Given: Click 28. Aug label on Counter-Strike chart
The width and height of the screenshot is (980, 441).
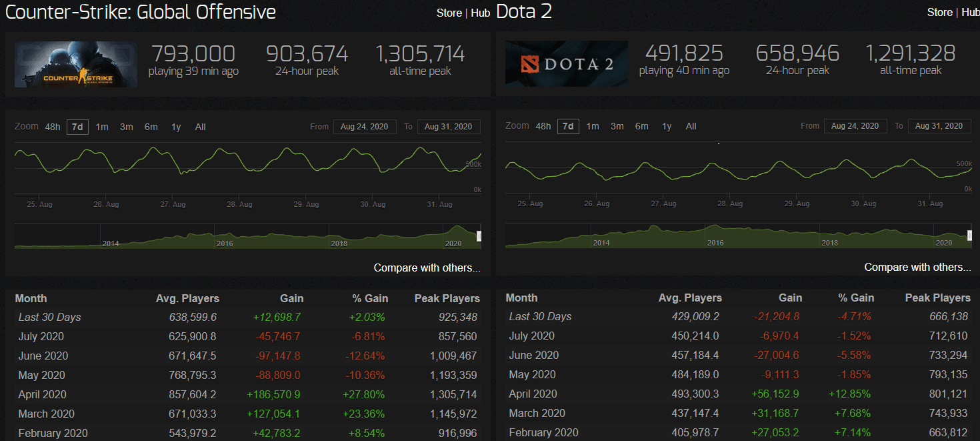Looking at the screenshot, I should tap(239, 204).
